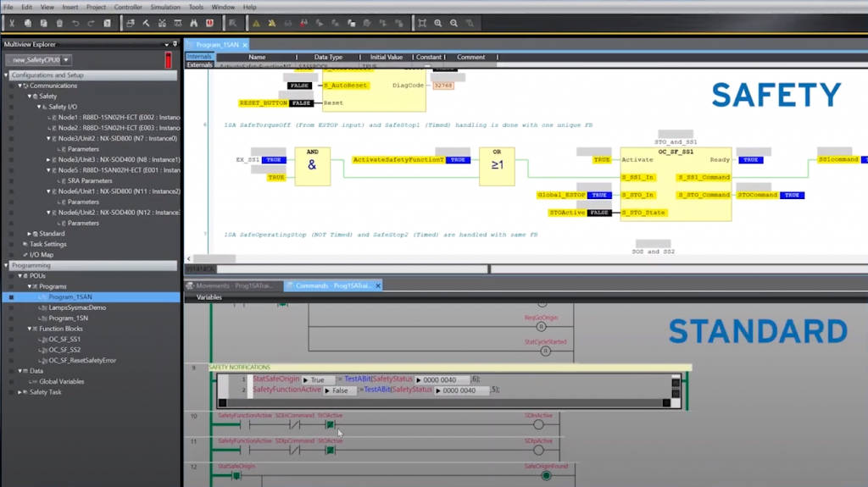Open the Externals variables section
The height and width of the screenshot is (487, 868).
pyautogui.click(x=200, y=65)
